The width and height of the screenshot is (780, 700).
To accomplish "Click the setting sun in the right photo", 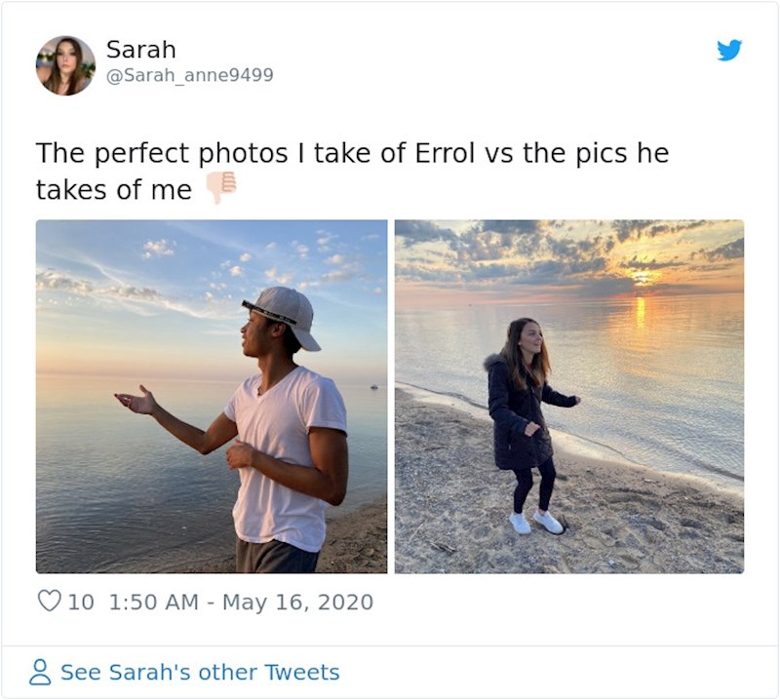I will tap(641, 279).
